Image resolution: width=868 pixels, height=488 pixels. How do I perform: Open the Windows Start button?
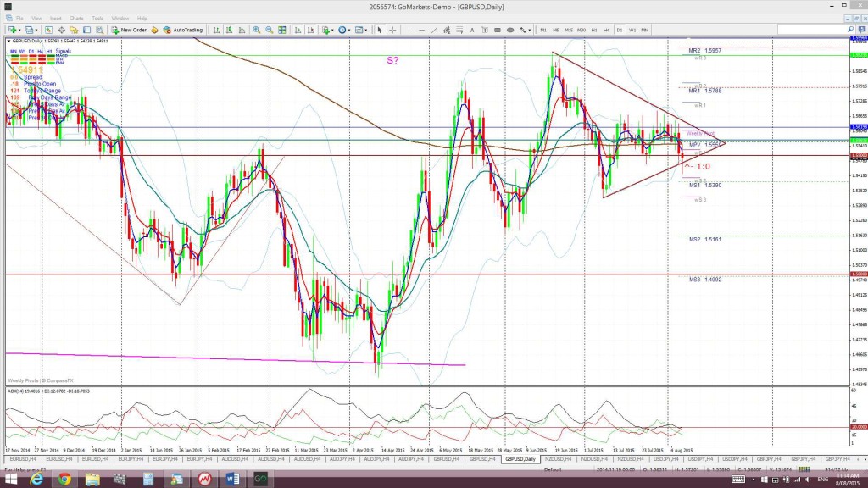click(11, 480)
